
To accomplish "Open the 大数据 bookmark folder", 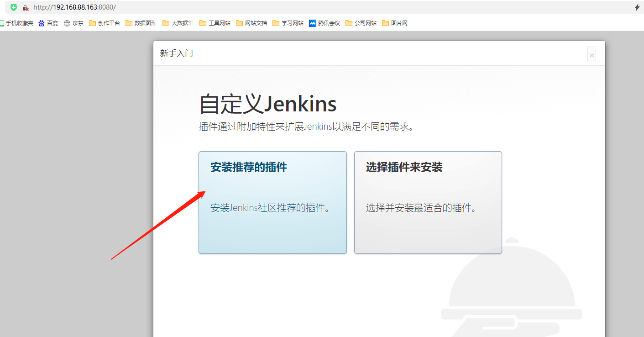I will coord(178,23).
